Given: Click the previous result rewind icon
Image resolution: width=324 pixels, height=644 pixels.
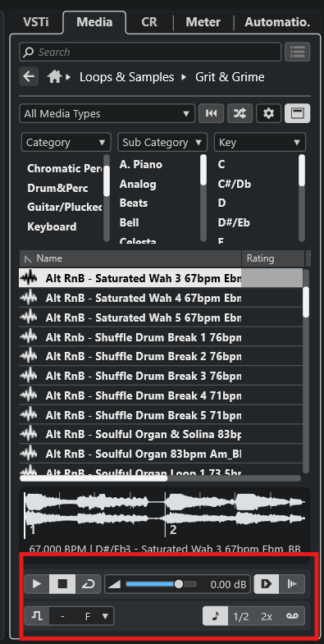Looking at the screenshot, I should [212, 113].
